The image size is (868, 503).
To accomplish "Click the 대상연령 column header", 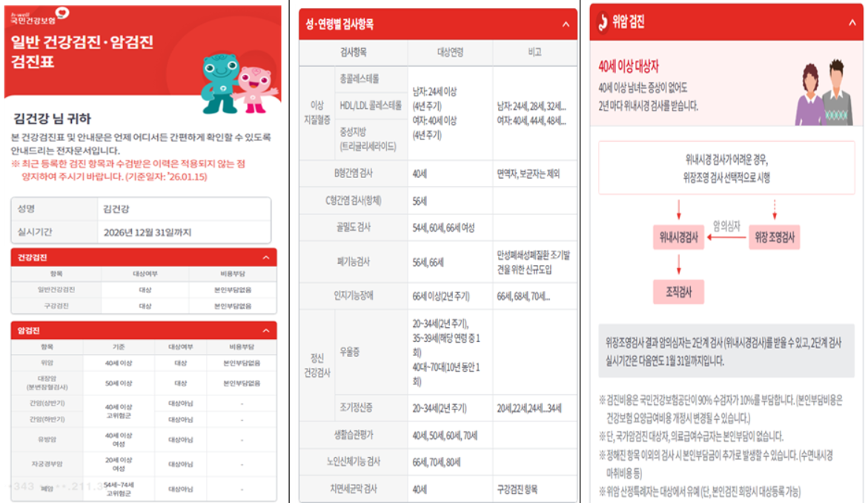I will click(x=450, y=53).
